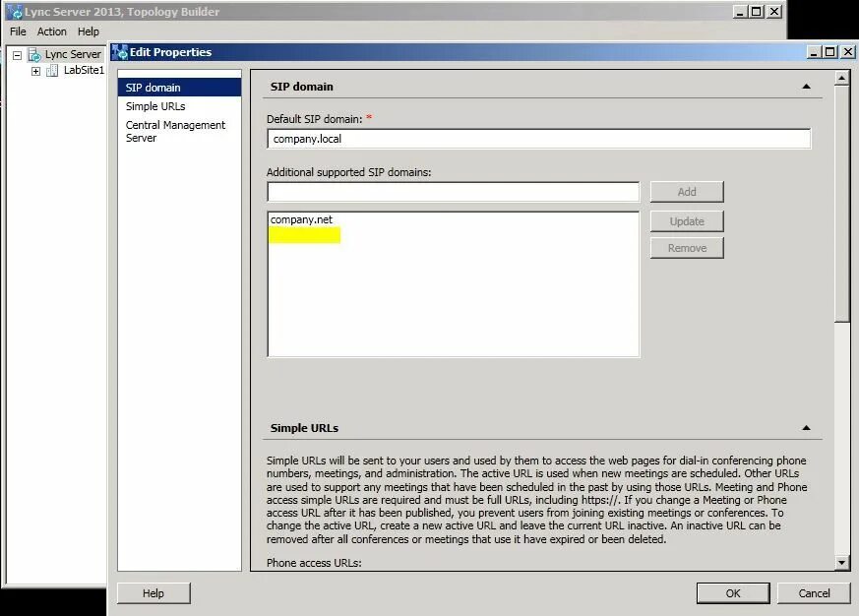Screen dimensions: 859x616
Task: Click the LabSite1 site icon
Action: tap(52, 70)
